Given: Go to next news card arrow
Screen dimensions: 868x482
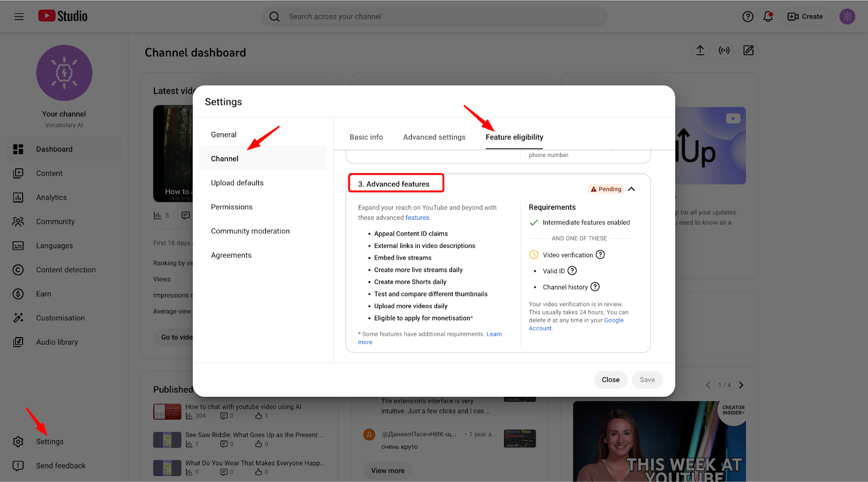Looking at the screenshot, I should click(741, 385).
